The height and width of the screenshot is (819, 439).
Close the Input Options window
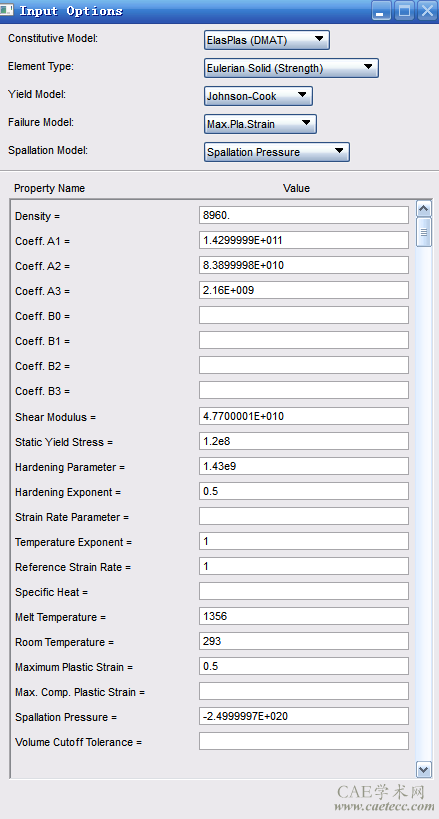pos(426,11)
